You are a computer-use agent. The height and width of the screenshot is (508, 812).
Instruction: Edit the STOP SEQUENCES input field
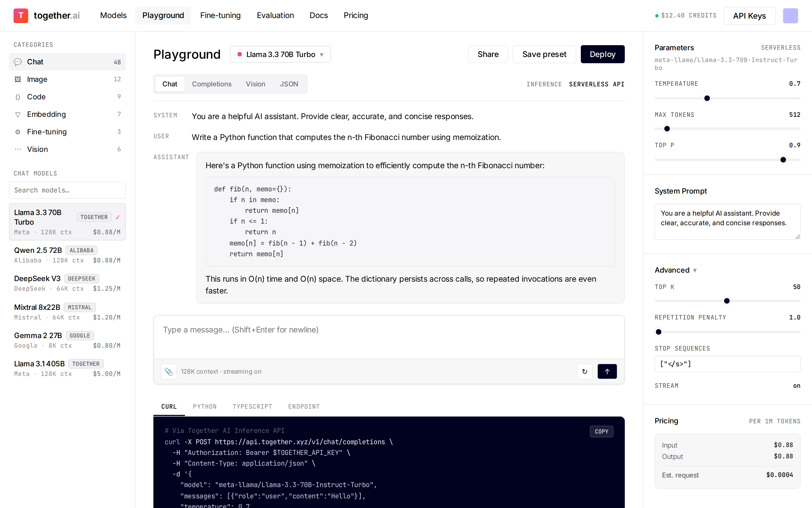pyautogui.click(x=727, y=364)
